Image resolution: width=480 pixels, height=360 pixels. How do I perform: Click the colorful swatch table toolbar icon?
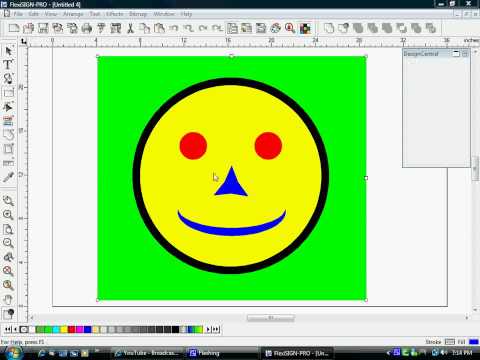305,28
